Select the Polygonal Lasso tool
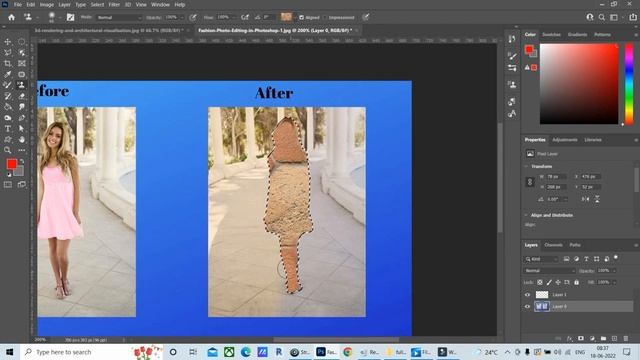Image resolution: width=640 pixels, height=360 pixels. point(8,52)
